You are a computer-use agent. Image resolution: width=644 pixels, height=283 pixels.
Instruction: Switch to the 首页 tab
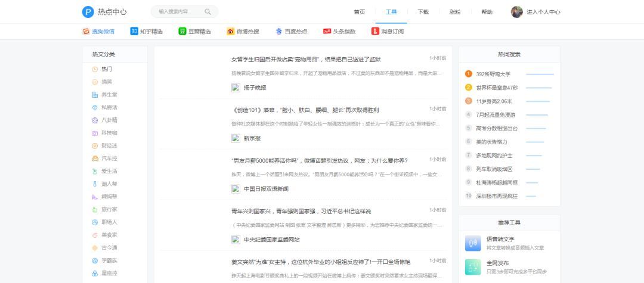pos(359,12)
